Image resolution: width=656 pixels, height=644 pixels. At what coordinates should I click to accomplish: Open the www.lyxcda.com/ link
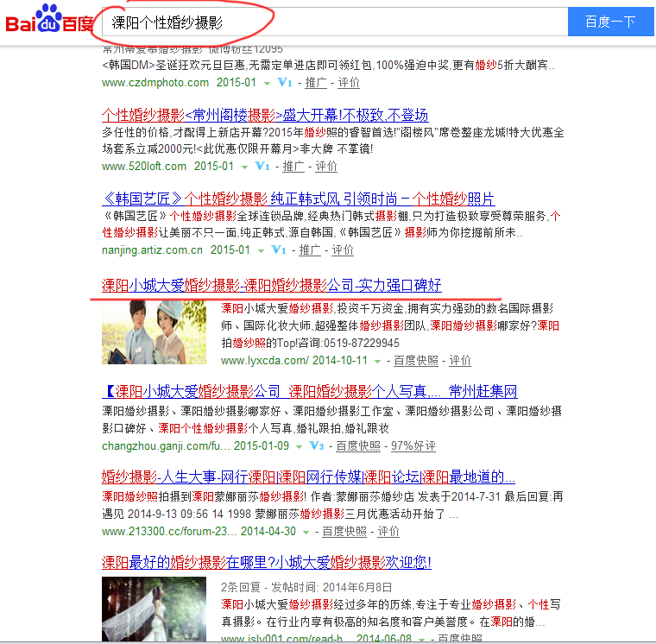click(265, 360)
